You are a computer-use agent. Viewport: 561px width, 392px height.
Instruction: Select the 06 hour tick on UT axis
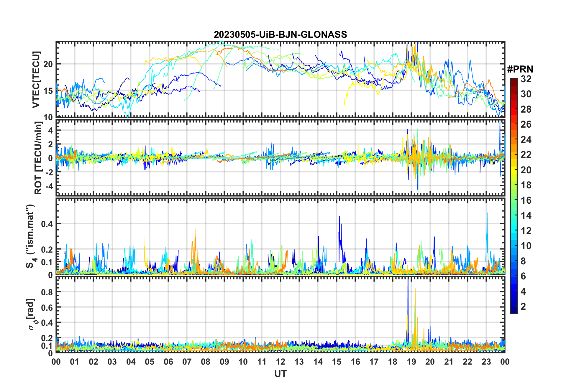click(x=168, y=362)
